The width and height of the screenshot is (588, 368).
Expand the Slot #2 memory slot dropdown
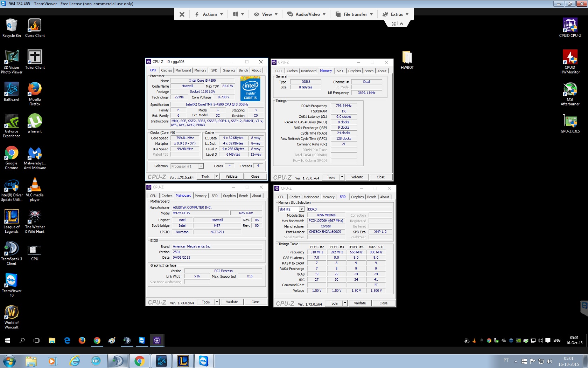[302, 209]
